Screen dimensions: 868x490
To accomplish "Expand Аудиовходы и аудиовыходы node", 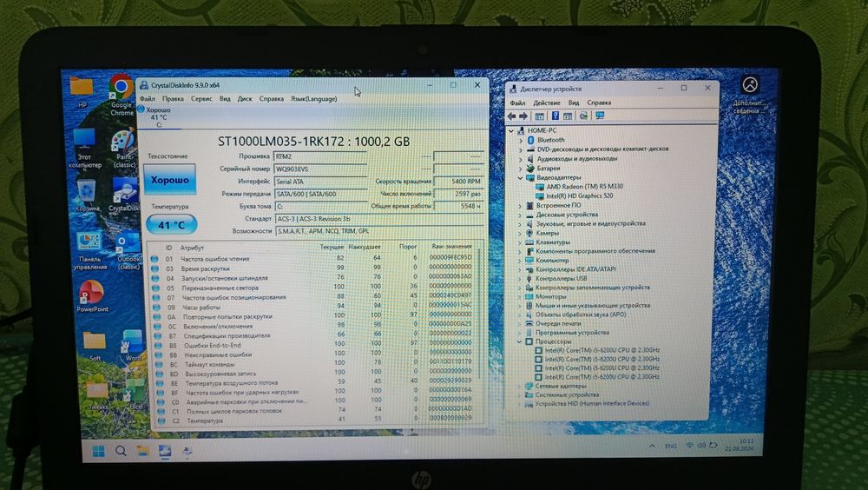I will pos(520,158).
